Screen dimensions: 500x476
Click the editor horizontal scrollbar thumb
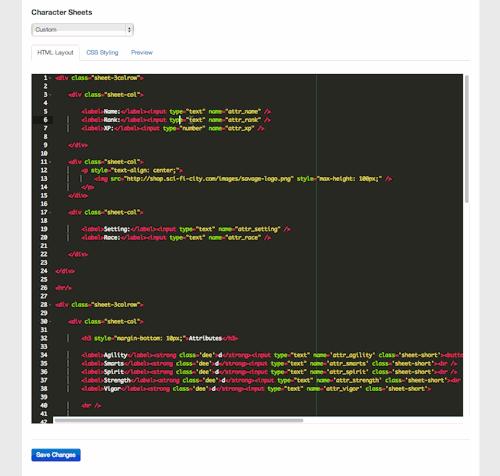(179, 420)
